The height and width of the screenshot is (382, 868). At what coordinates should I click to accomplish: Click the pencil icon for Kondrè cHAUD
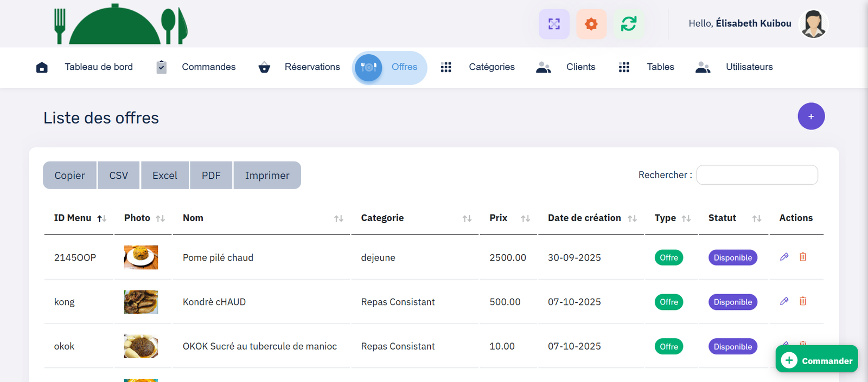click(784, 301)
